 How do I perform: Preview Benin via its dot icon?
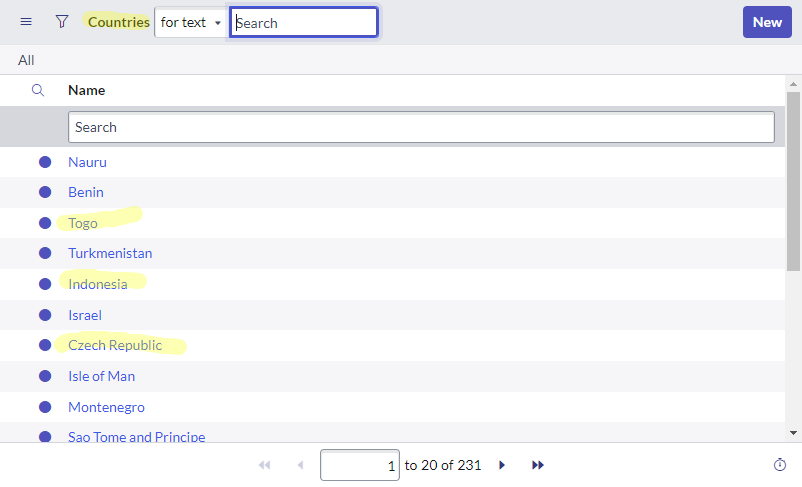click(x=45, y=192)
